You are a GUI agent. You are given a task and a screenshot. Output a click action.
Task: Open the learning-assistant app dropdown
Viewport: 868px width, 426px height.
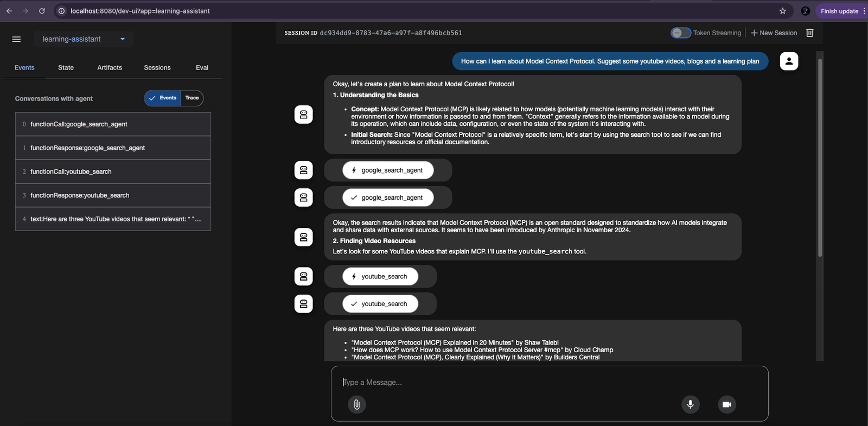pos(84,39)
